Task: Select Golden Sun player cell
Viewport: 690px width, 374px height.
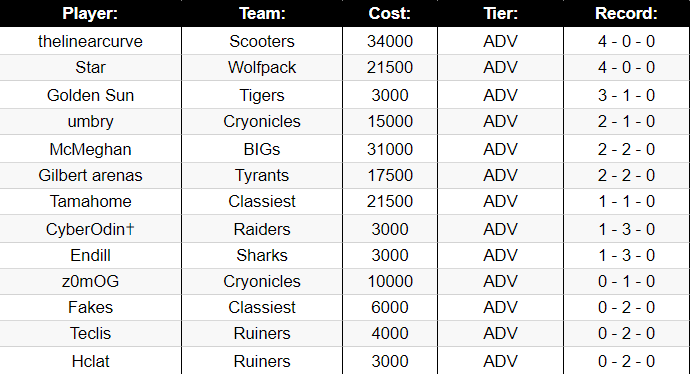Action: (x=90, y=95)
